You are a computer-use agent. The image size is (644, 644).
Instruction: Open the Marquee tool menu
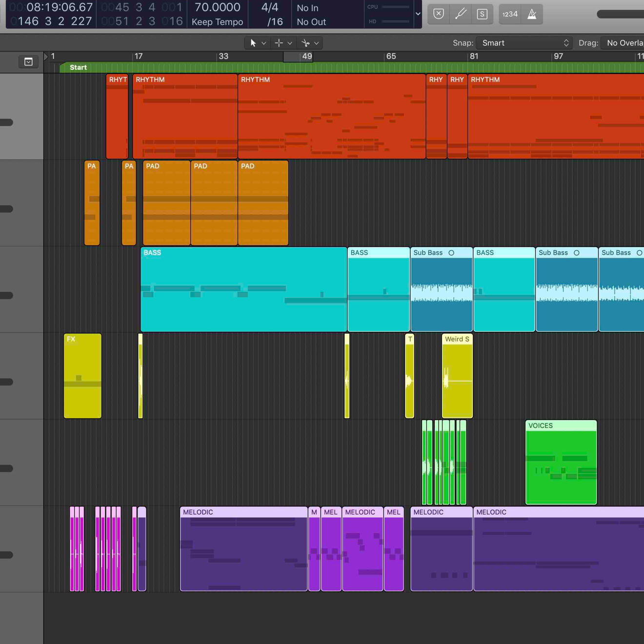pyautogui.click(x=283, y=43)
